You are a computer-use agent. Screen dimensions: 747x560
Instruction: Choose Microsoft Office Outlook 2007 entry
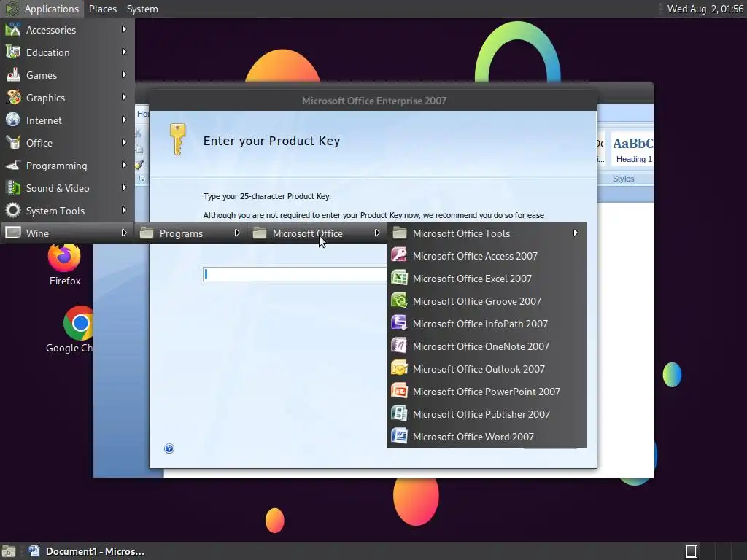[x=487, y=369]
